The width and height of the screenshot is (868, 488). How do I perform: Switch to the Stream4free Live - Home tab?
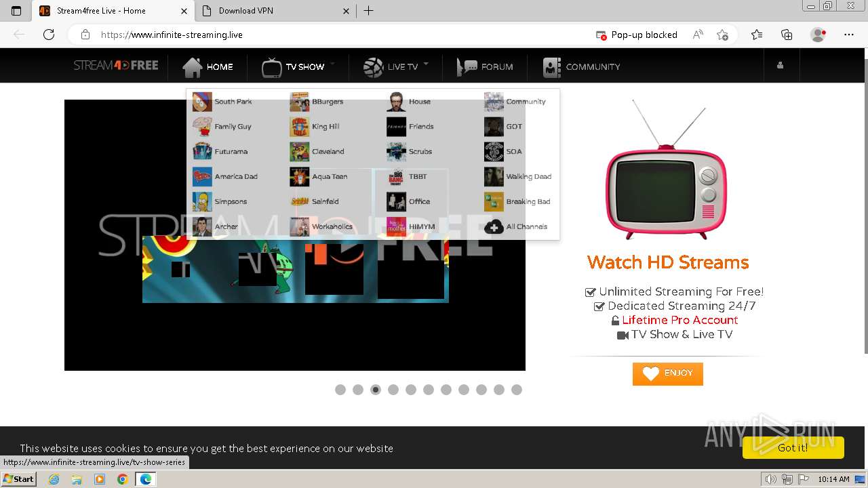(114, 11)
